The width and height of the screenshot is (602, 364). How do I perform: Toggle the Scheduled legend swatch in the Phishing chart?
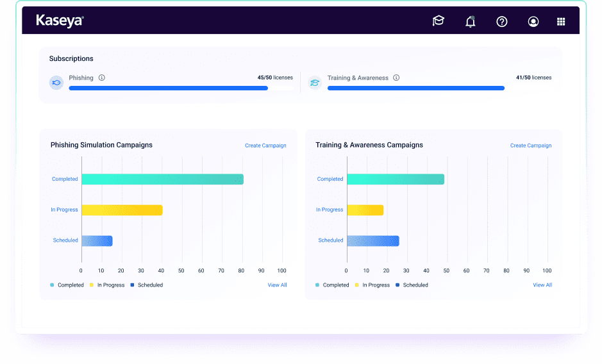(x=132, y=285)
